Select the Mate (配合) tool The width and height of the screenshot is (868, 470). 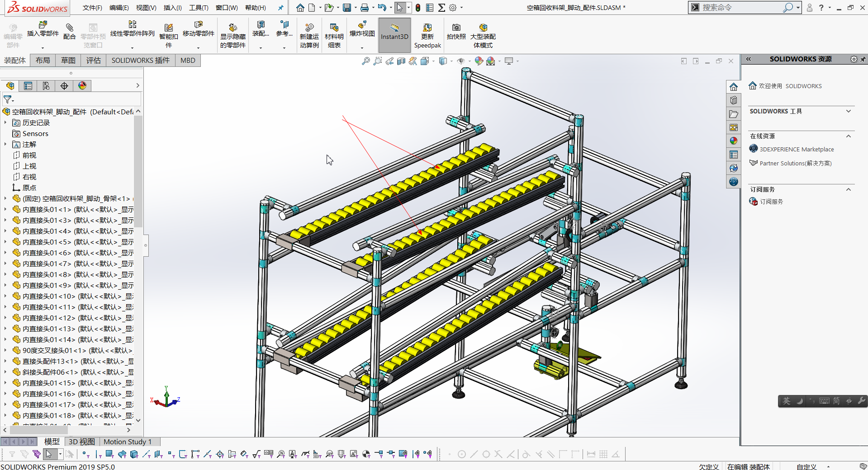tap(69, 31)
